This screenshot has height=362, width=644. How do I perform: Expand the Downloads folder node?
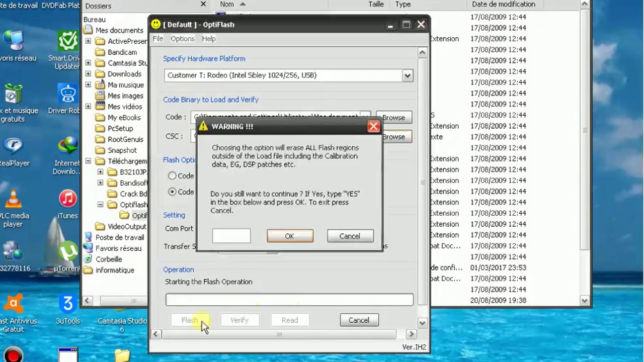pyautogui.click(x=88, y=74)
